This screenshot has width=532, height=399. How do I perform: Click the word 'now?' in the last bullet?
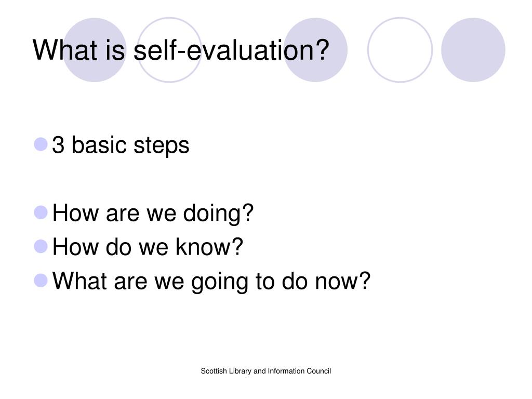[x=343, y=281]
